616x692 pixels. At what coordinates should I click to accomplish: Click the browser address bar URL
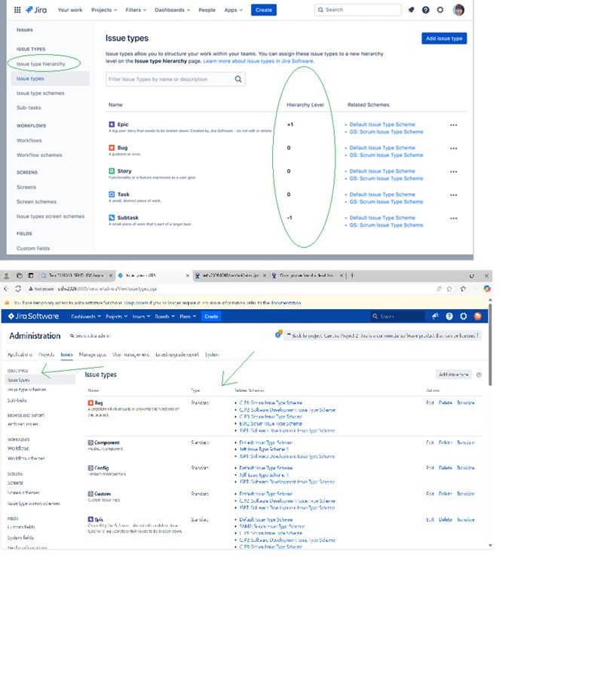coord(107,289)
